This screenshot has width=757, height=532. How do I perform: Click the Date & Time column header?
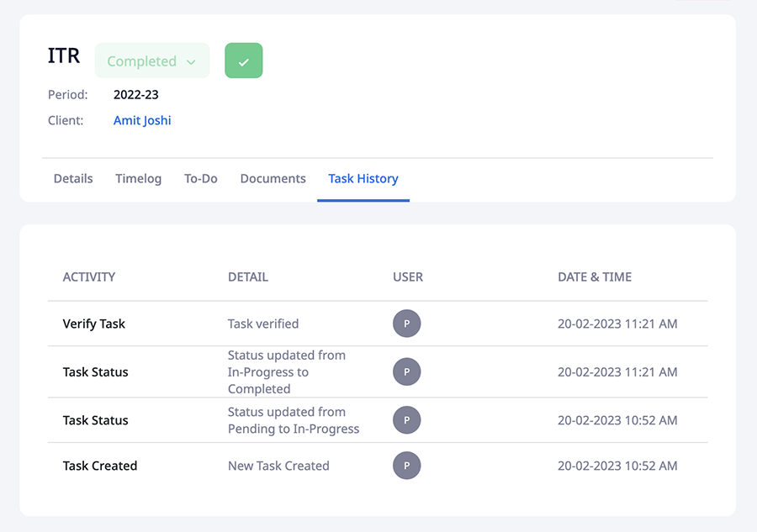click(x=595, y=277)
